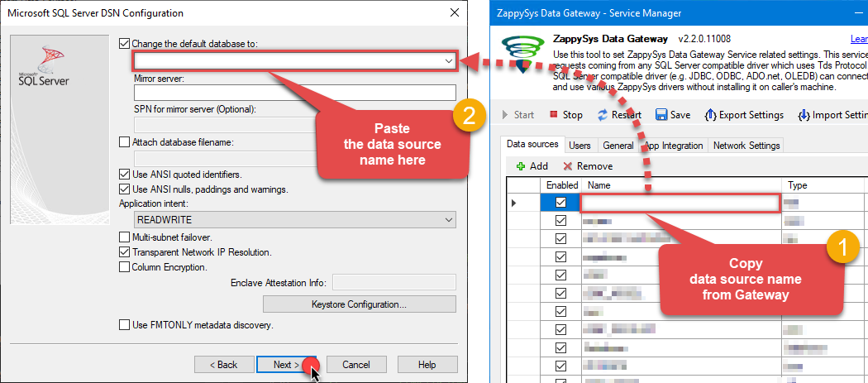Toggle Transparent Network IP Resolution
The height and width of the screenshot is (383, 868).
[125, 252]
